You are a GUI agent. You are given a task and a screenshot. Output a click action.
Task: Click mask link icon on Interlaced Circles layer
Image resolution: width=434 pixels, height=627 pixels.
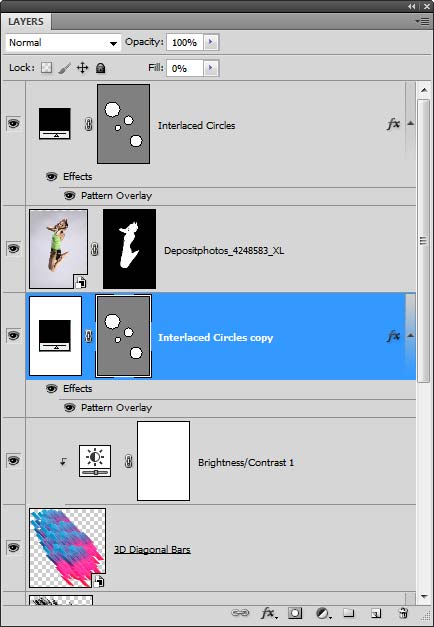pos(88,124)
